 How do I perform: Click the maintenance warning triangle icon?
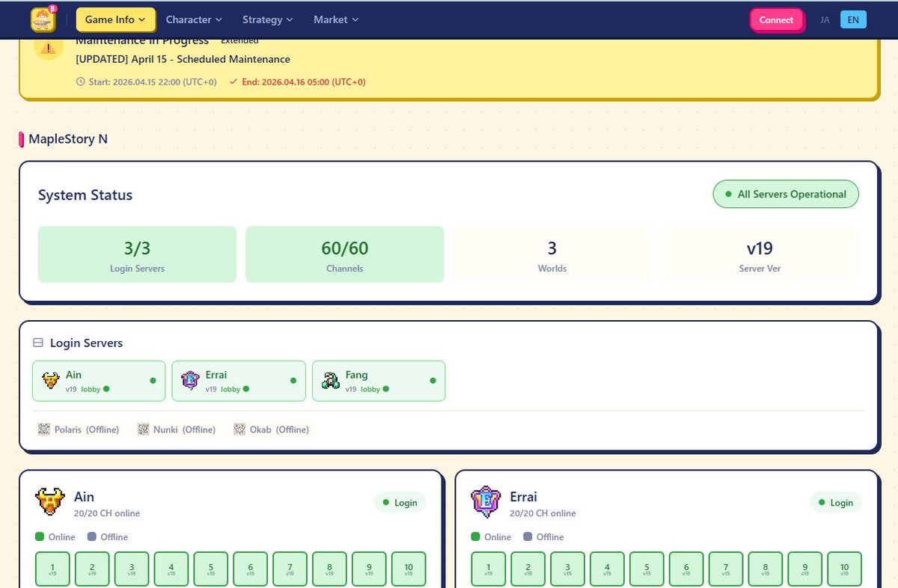point(49,49)
